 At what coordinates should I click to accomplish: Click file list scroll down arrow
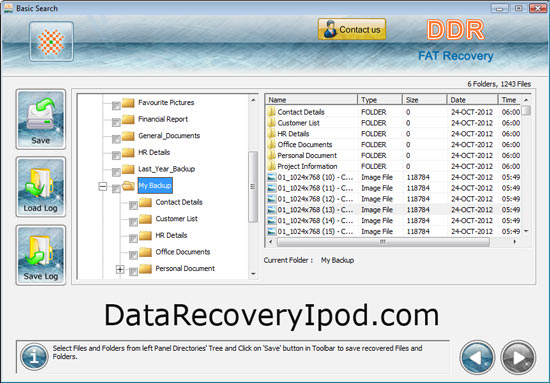(x=526, y=231)
